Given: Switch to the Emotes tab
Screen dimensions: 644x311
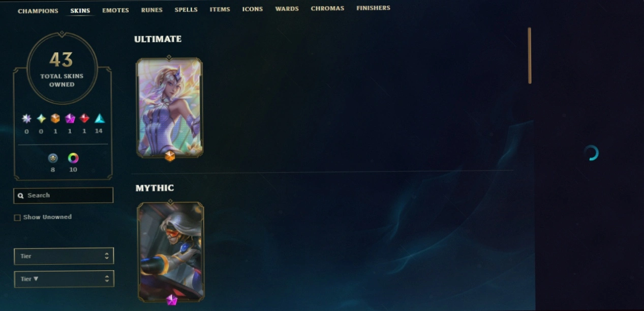Looking at the screenshot, I should click(115, 10).
